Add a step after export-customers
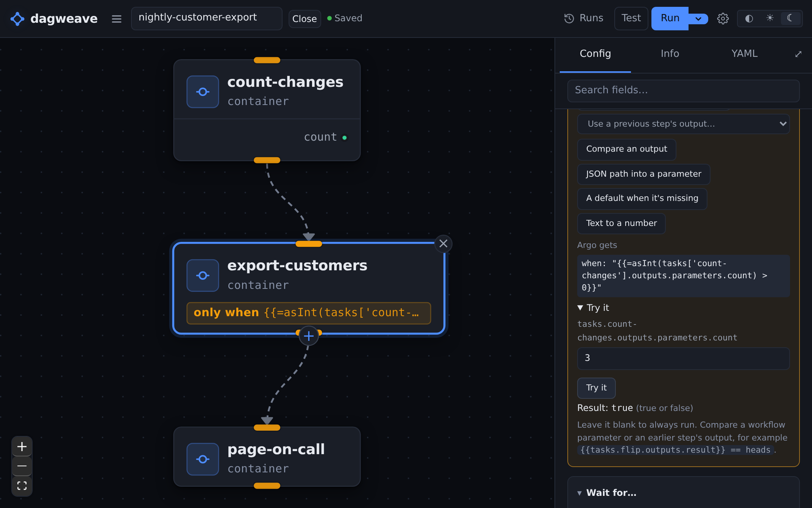This screenshot has width=812, height=508. point(309,336)
